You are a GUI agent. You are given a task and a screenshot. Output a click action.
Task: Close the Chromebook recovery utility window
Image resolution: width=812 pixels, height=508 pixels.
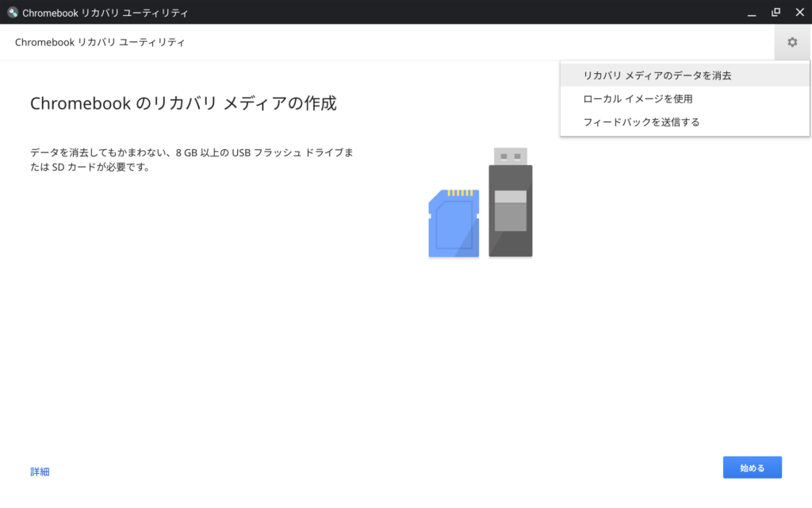(799, 13)
